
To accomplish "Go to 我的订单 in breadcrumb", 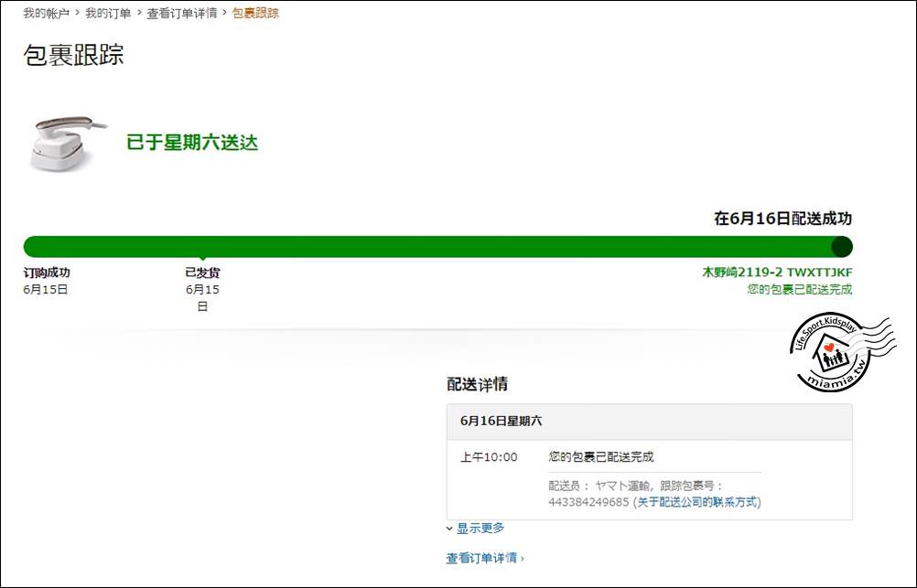I will coord(108,14).
